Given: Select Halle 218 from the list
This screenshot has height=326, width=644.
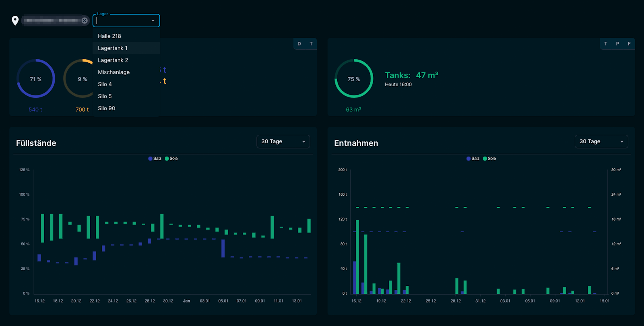Looking at the screenshot, I should [126, 36].
